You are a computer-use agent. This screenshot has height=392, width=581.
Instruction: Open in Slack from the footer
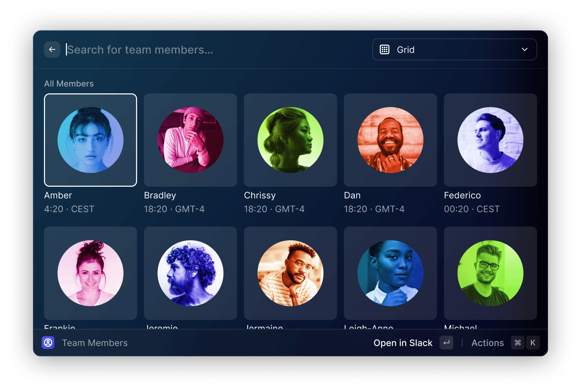(x=403, y=343)
